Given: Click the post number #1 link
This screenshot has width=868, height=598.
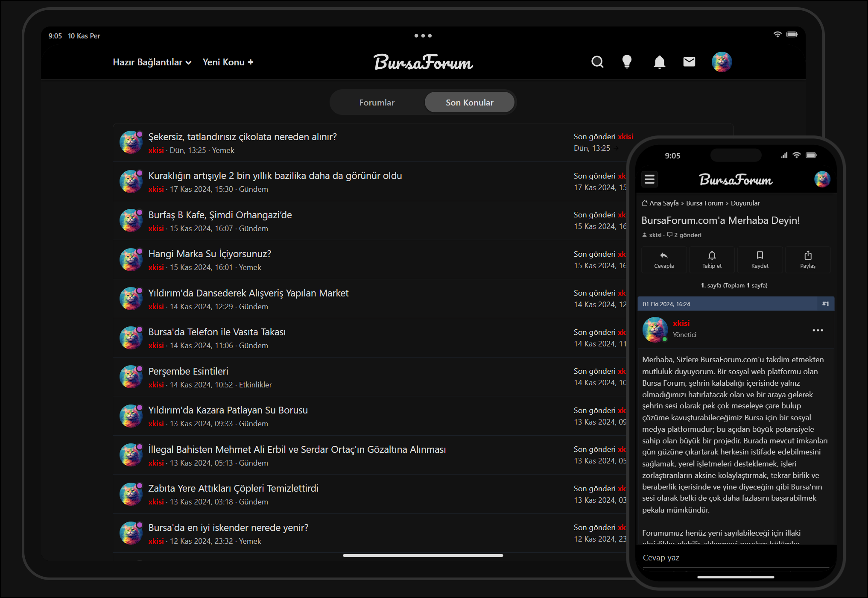Looking at the screenshot, I should (x=825, y=304).
